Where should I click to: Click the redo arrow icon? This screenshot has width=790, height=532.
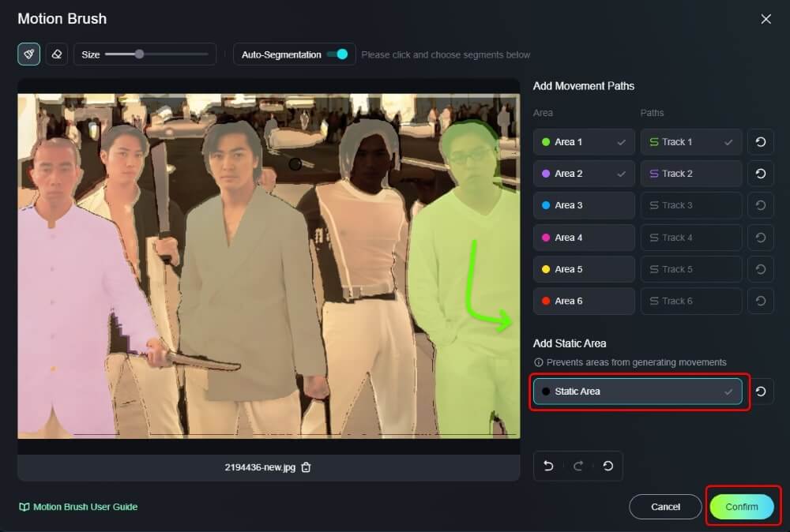coord(578,466)
